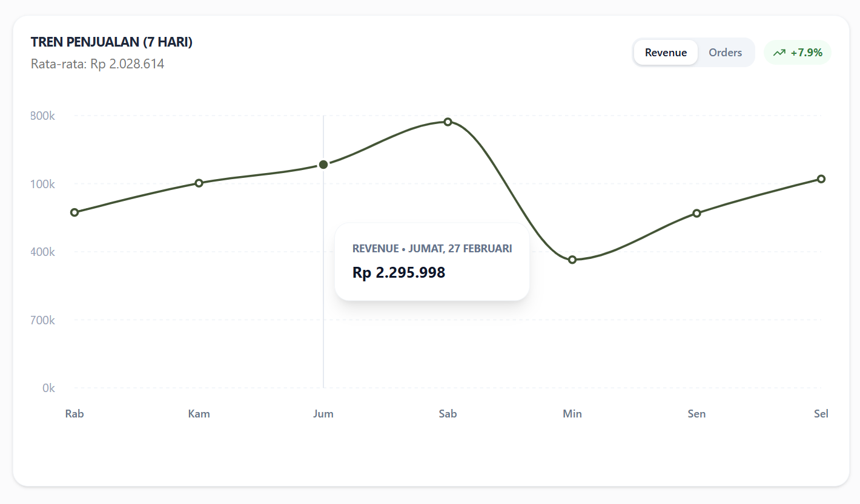The image size is (860, 504).
Task: Select the lowest Min data point
Action: [x=572, y=260]
